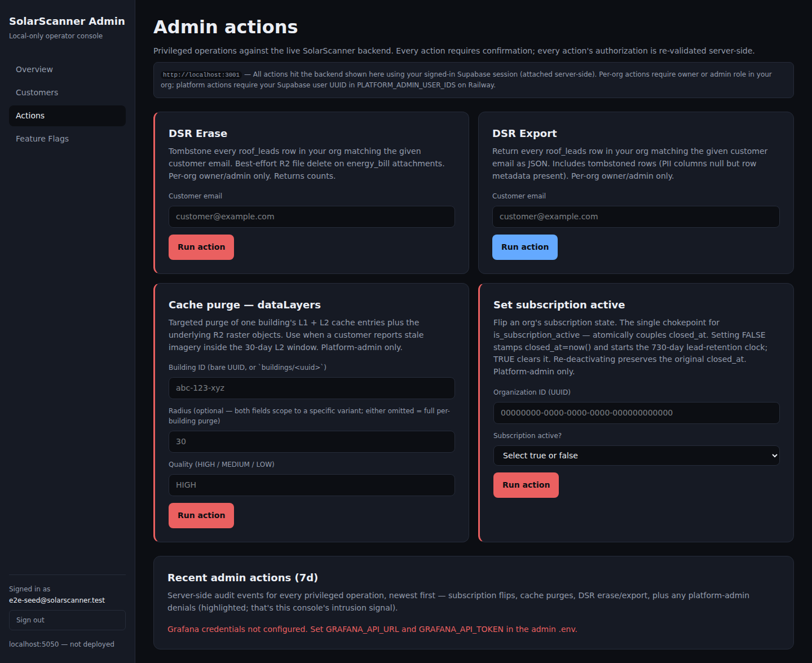Click the 'Privileged operations against the live…' intro text

(x=454, y=51)
